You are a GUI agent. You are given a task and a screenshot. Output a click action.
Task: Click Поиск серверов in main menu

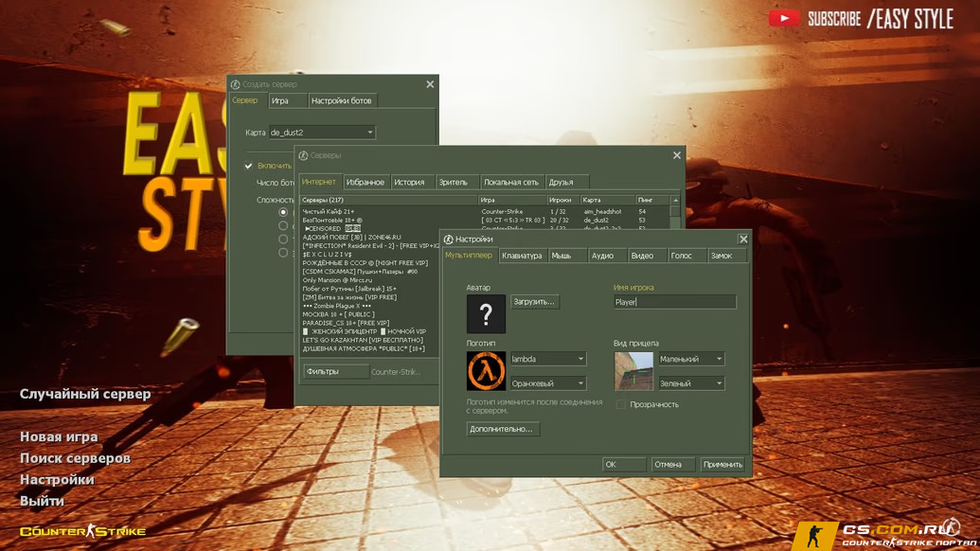tap(75, 458)
